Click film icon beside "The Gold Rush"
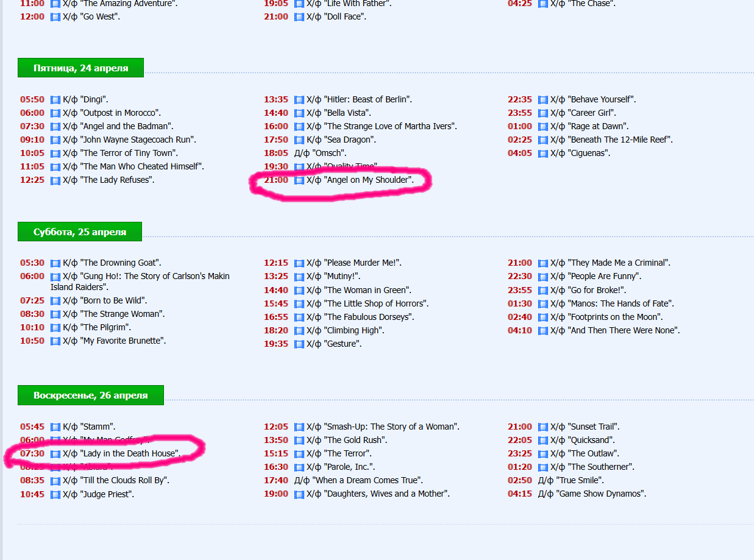 299,441
